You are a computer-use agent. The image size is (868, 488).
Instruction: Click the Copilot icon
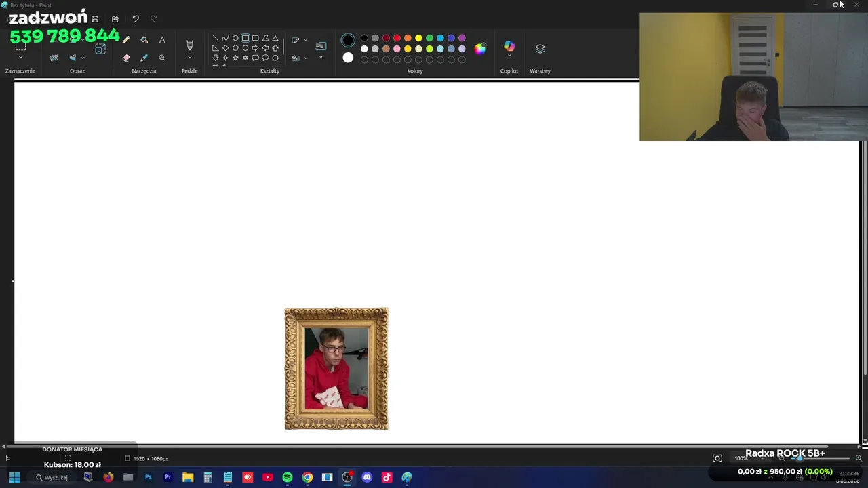click(509, 46)
